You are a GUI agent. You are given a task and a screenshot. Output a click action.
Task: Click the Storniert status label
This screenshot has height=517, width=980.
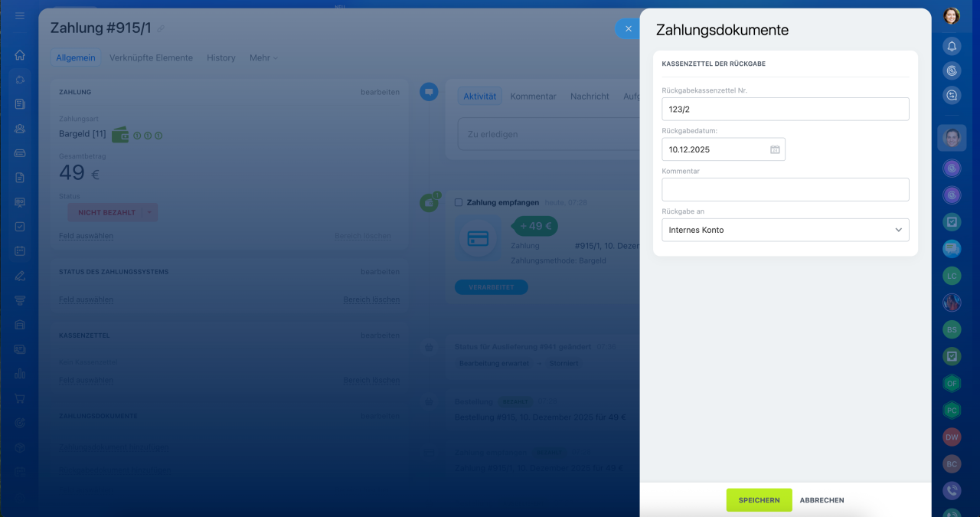coord(563,363)
